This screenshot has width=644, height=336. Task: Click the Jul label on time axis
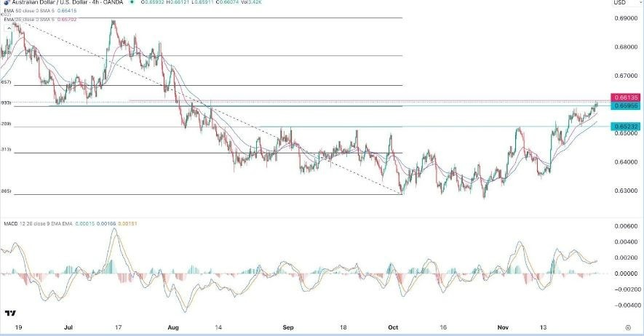click(x=68, y=327)
